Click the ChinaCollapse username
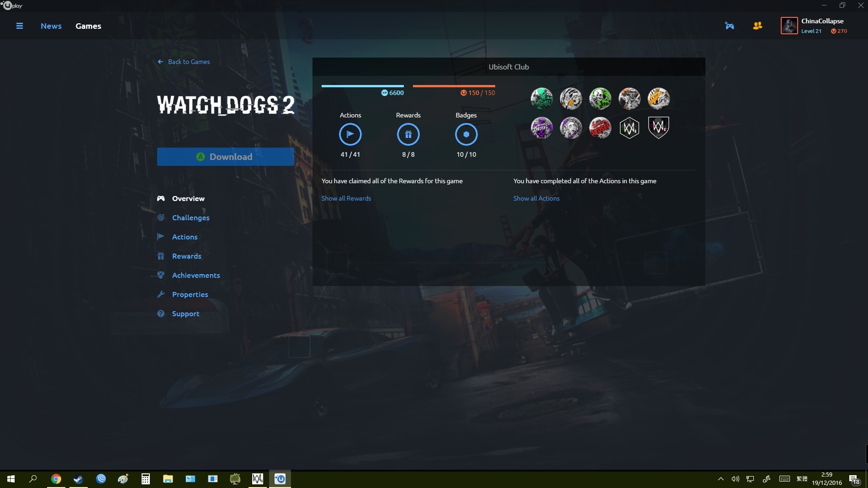868x488 pixels. (x=822, y=21)
